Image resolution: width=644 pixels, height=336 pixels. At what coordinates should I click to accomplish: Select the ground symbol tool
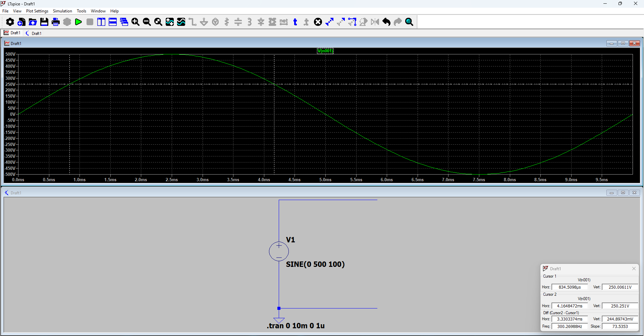pyautogui.click(x=204, y=22)
